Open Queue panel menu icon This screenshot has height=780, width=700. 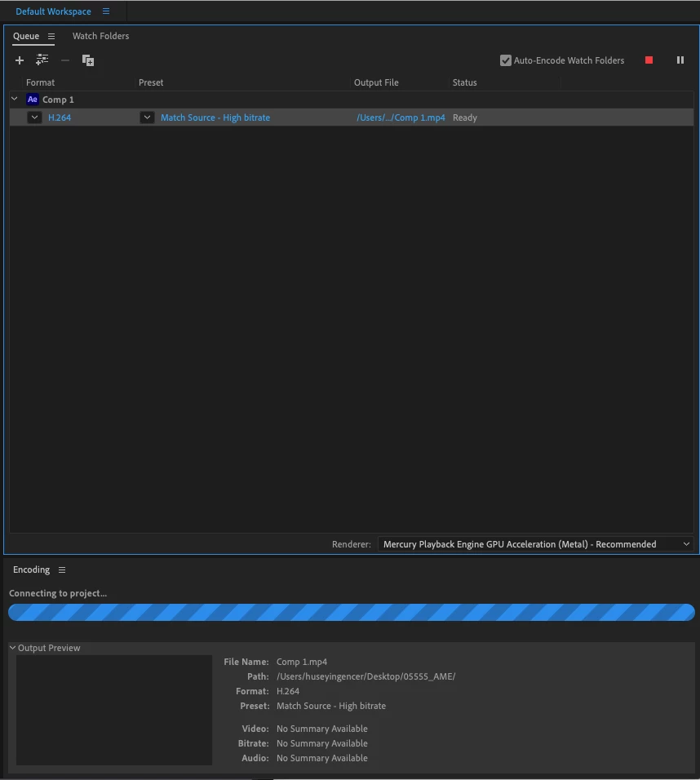[x=51, y=37]
